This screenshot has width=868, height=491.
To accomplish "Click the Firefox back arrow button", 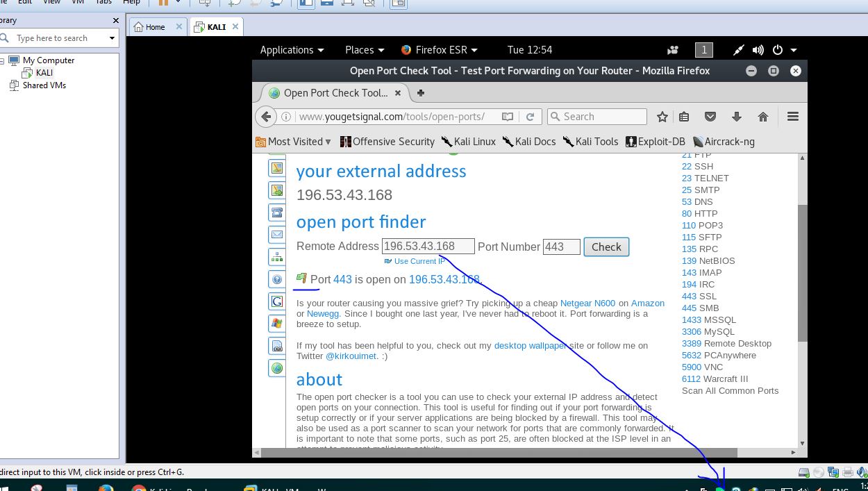I will point(266,117).
